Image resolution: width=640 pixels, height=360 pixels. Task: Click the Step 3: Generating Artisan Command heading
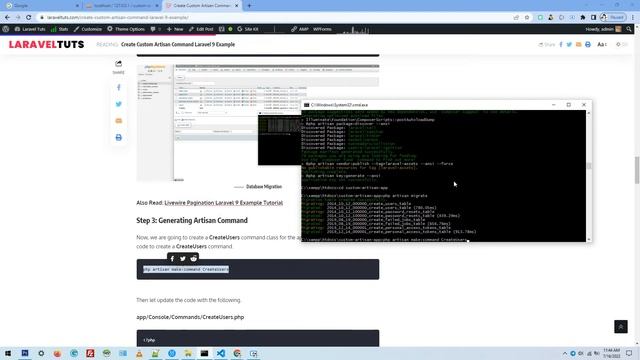(x=192, y=220)
